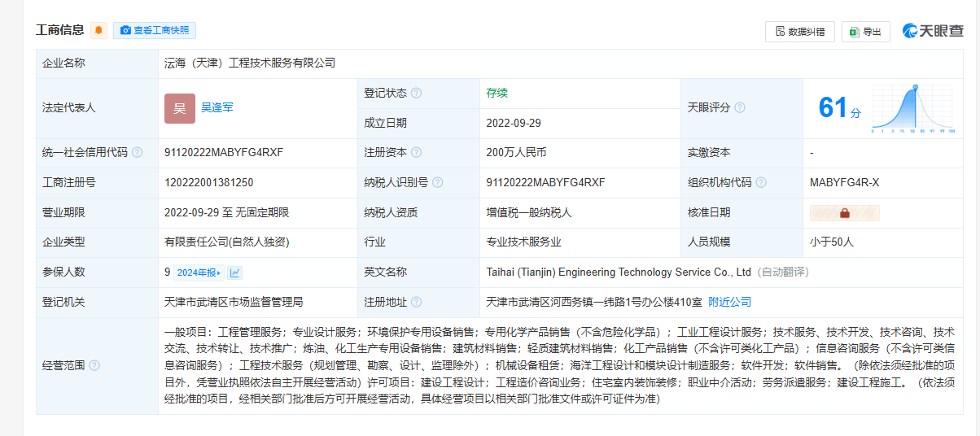Click help icon beside 统一社会信用代码

[137, 152]
